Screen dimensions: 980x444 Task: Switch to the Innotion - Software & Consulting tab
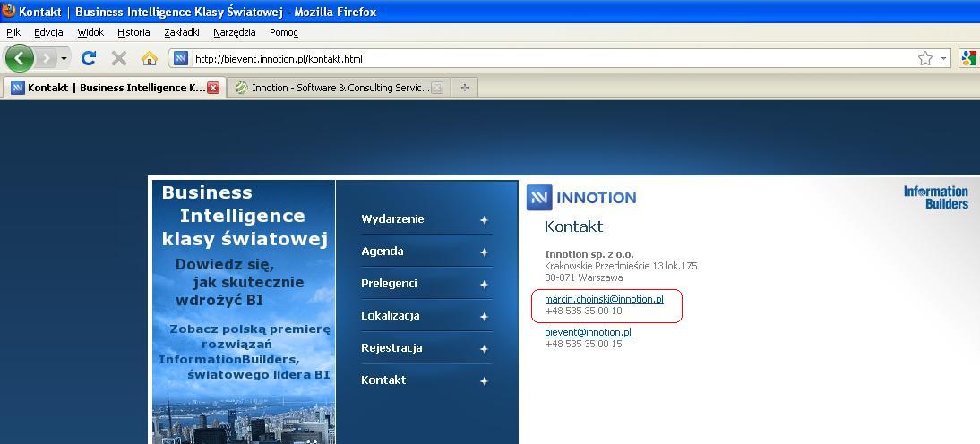pyautogui.click(x=338, y=88)
